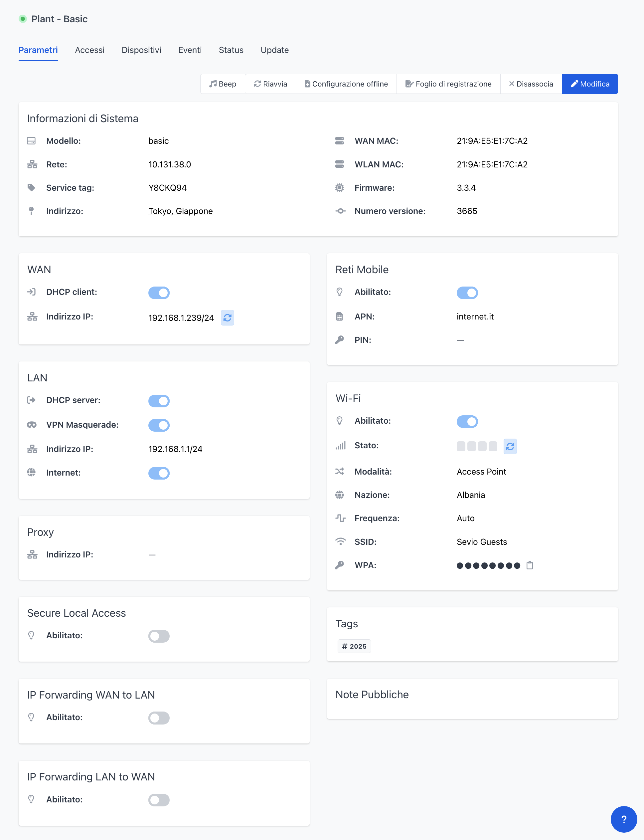Refresh the Wi-Fi signal status
The height and width of the screenshot is (840, 644).
pos(510,447)
